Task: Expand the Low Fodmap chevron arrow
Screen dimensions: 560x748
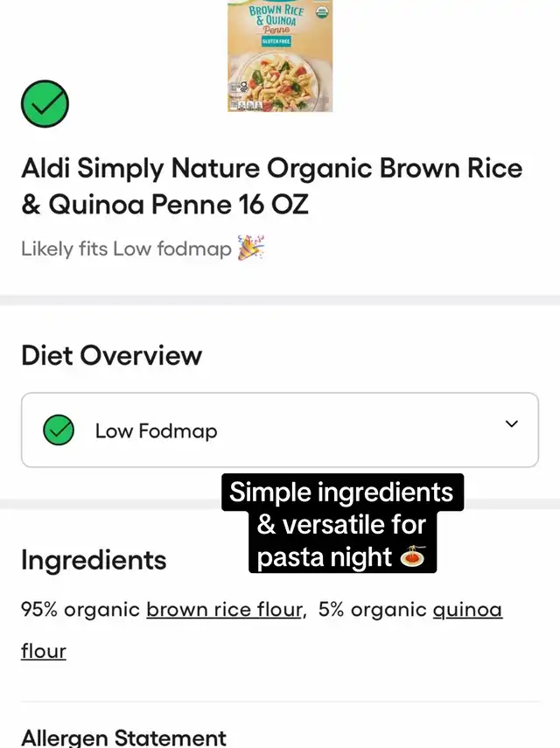Action: click(x=512, y=424)
